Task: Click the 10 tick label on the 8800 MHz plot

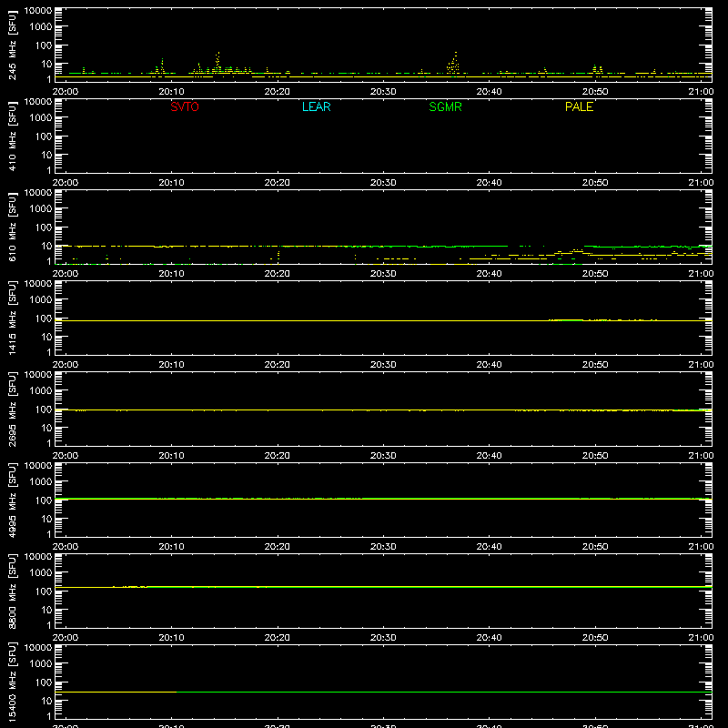Action: tap(46, 610)
